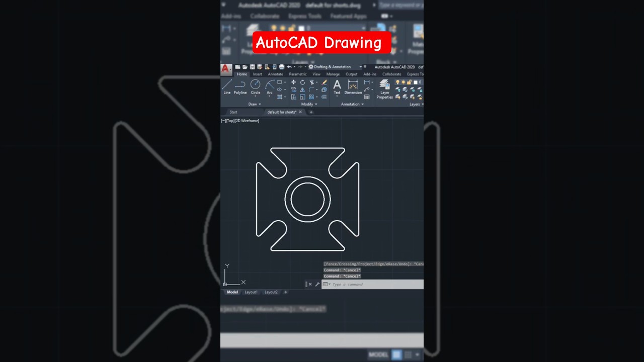This screenshot has width=644, height=362.
Task: Click the Plot printer icon
Action: (282, 67)
